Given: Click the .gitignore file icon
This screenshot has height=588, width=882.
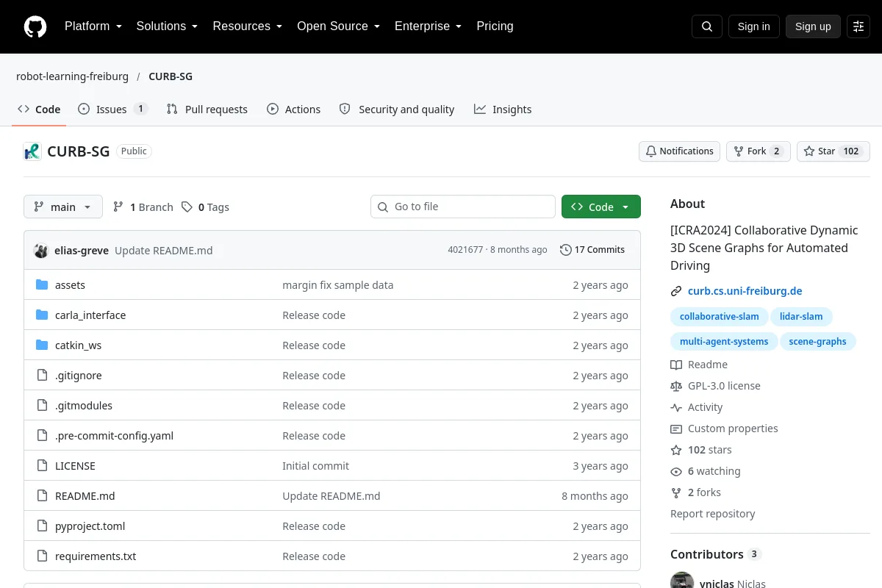Looking at the screenshot, I should point(42,376).
